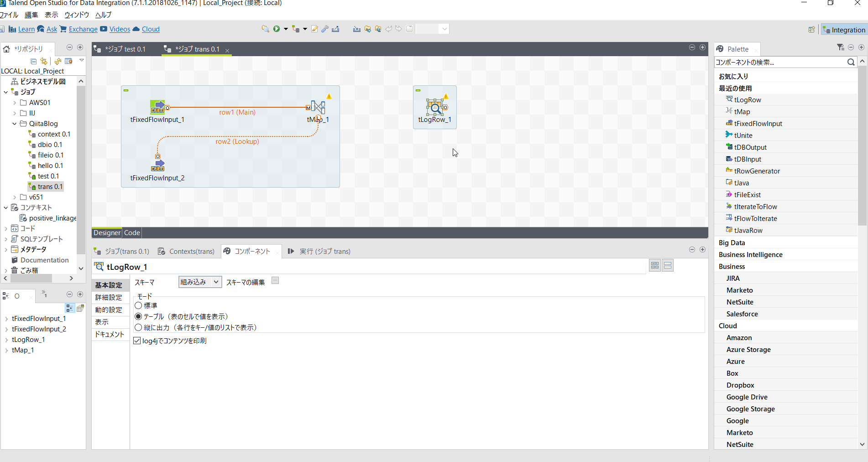The width and height of the screenshot is (868, 462).
Task: Select the tFixedFlowInput_1 component on canvas
Action: [157, 107]
